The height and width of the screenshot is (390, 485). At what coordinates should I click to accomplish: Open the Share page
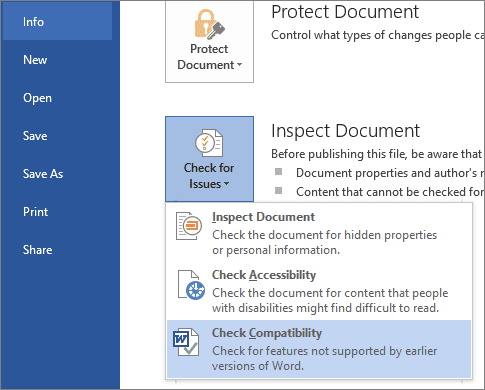(37, 250)
